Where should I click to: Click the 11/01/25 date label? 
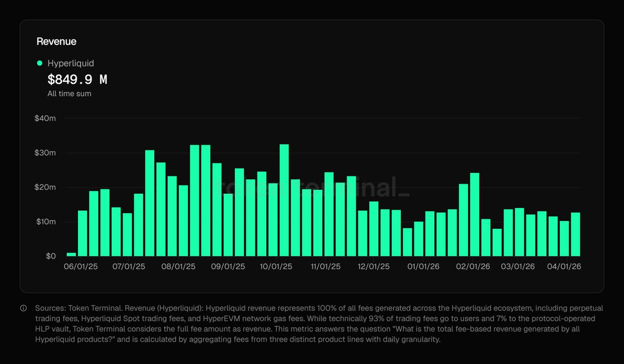326,266
